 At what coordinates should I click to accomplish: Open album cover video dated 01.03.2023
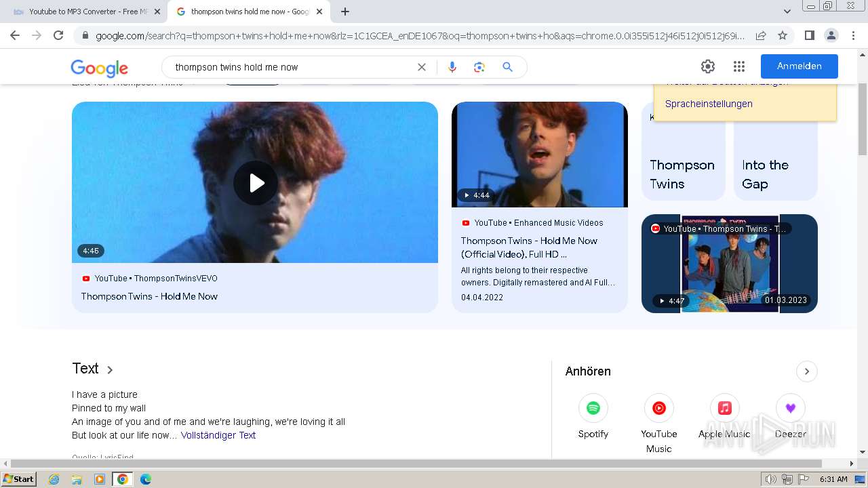(x=730, y=264)
